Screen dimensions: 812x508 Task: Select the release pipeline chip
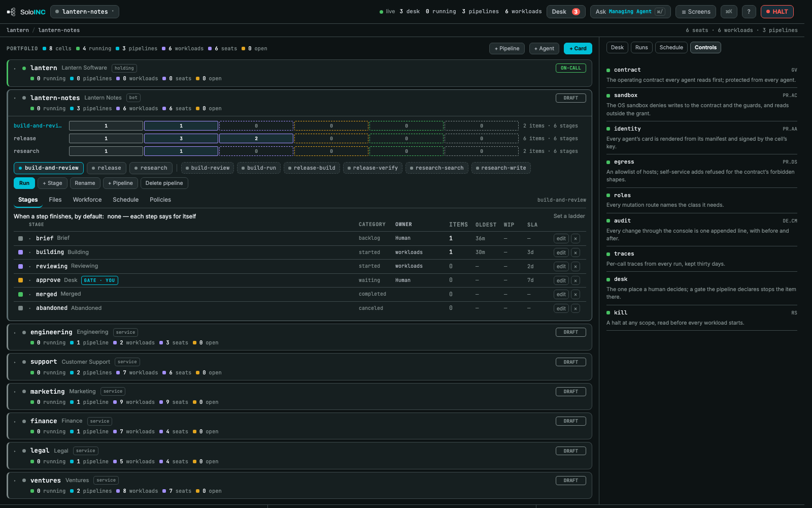click(x=107, y=168)
